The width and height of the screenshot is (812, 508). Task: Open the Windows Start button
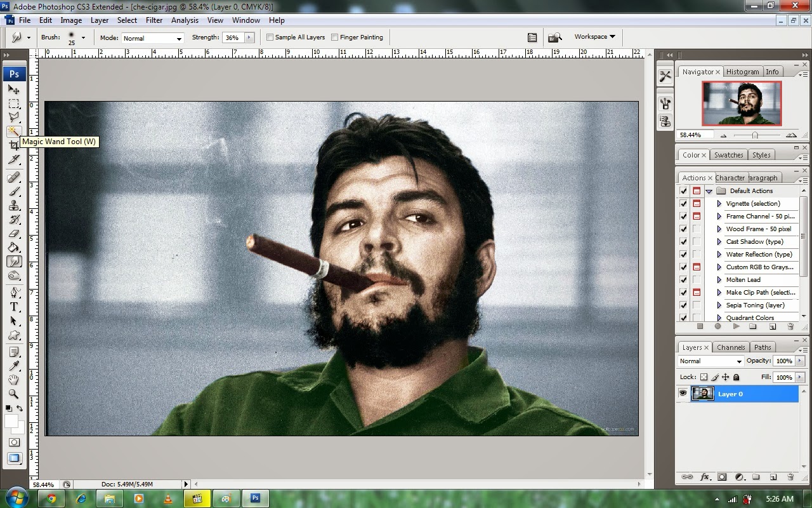(15, 498)
